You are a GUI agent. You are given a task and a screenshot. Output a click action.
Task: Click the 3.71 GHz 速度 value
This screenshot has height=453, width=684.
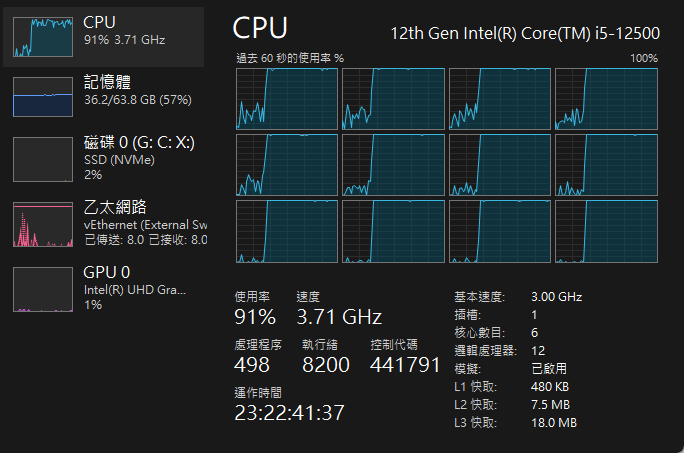point(339,318)
